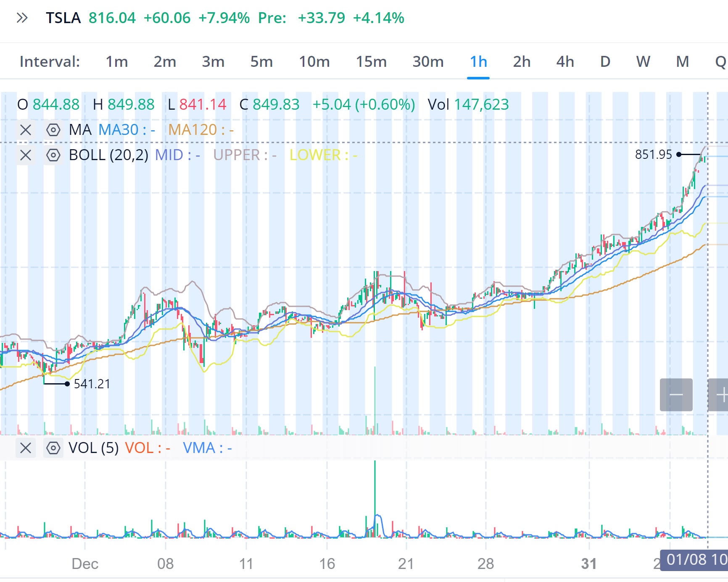The width and height of the screenshot is (728, 582).
Task: Remove the MA indicator with X
Action: (x=26, y=130)
